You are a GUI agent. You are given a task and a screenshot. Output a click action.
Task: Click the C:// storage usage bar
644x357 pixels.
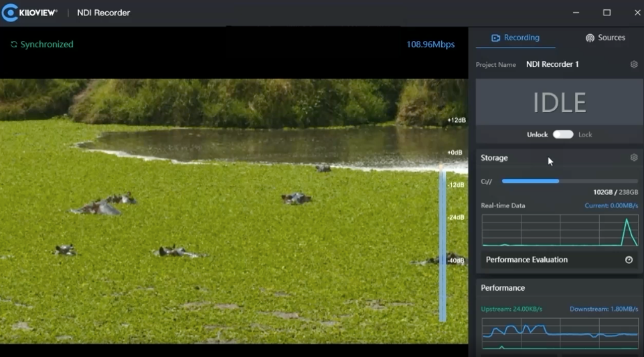point(570,181)
